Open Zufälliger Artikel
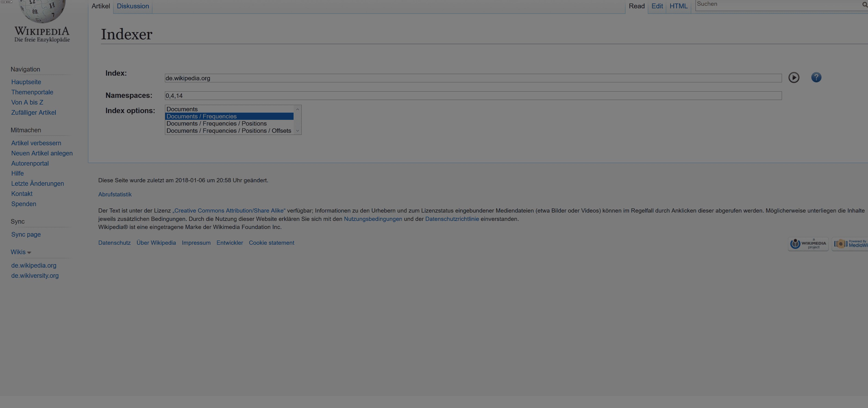The height and width of the screenshot is (408, 868). (x=33, y=113)
